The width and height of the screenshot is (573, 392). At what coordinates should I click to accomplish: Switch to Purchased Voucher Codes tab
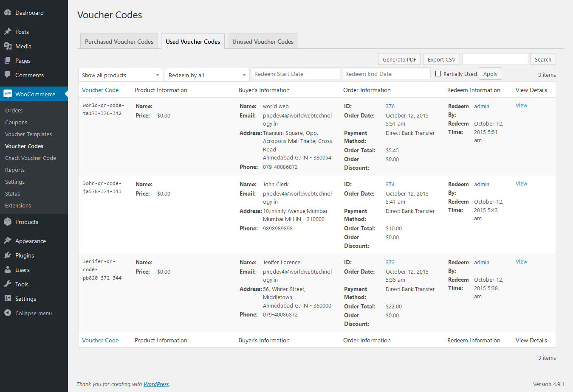[119, 42]
